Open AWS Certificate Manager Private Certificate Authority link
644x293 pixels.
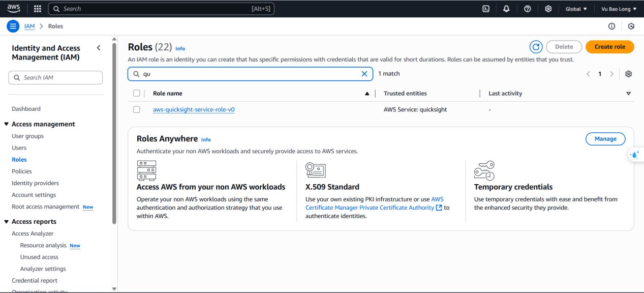(x=374, y=203)
